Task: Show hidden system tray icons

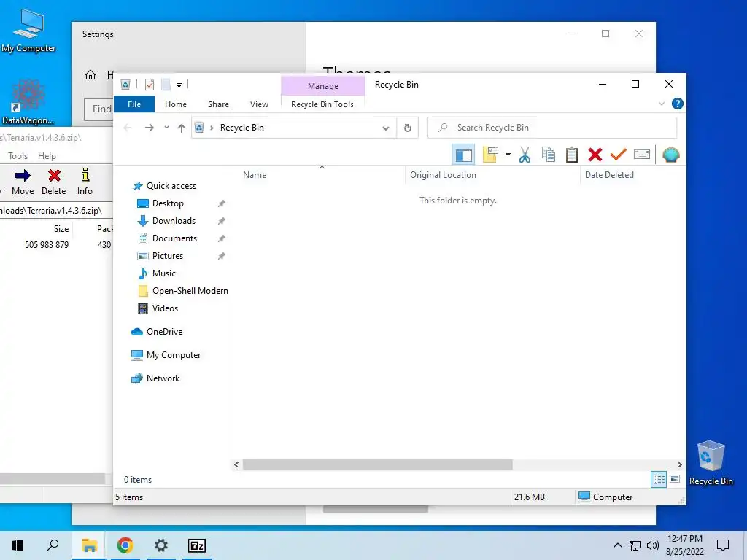Action: pos(617,545)
